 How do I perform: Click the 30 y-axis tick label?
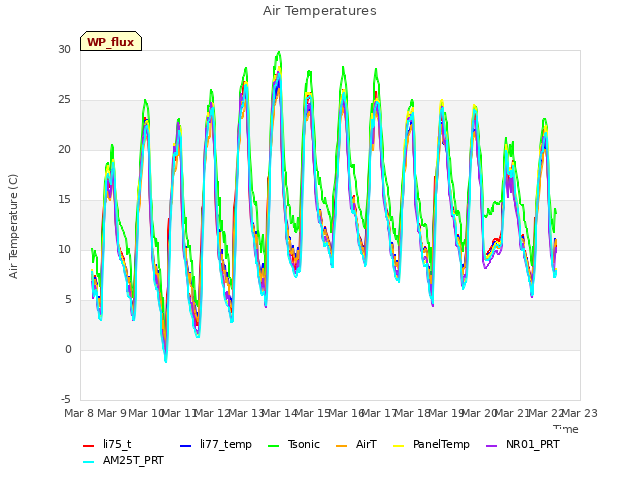(x=64, y=49)
